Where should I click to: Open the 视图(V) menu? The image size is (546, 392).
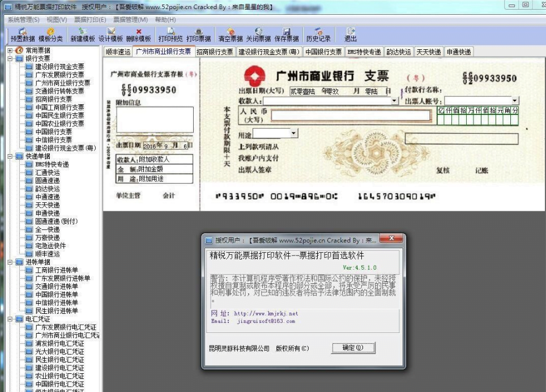pos(57,20)
